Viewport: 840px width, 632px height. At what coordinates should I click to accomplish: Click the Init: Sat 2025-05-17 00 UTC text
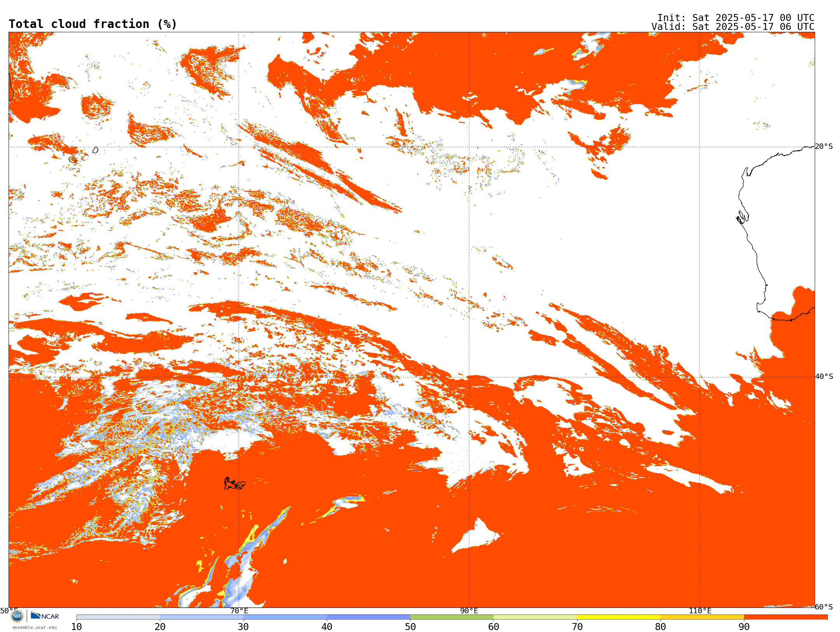click(x=736, y=18)
